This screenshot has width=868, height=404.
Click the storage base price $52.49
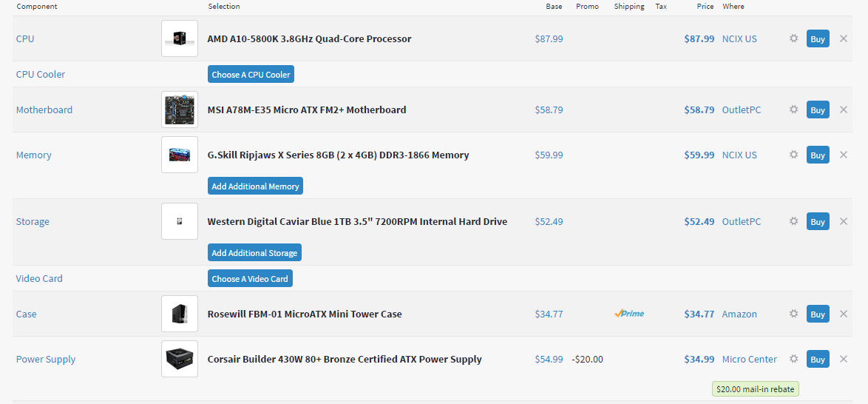coord(549,221)
